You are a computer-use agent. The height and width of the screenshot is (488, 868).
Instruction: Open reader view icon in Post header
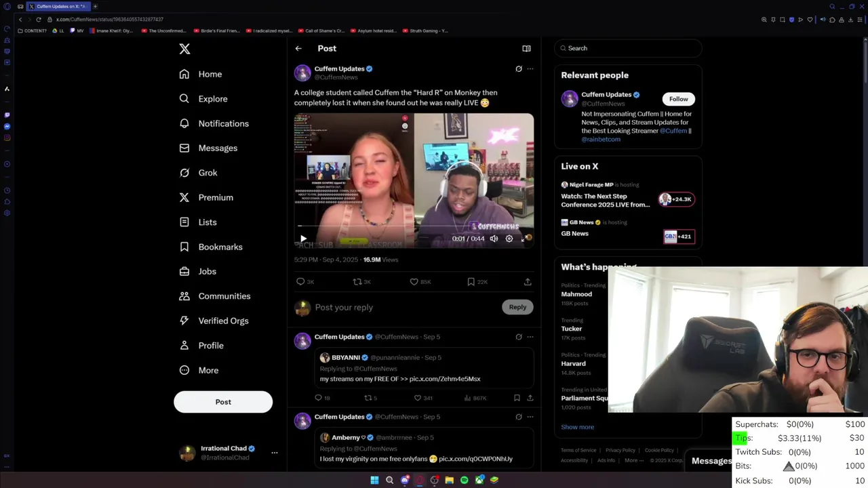tap(526, 48)
